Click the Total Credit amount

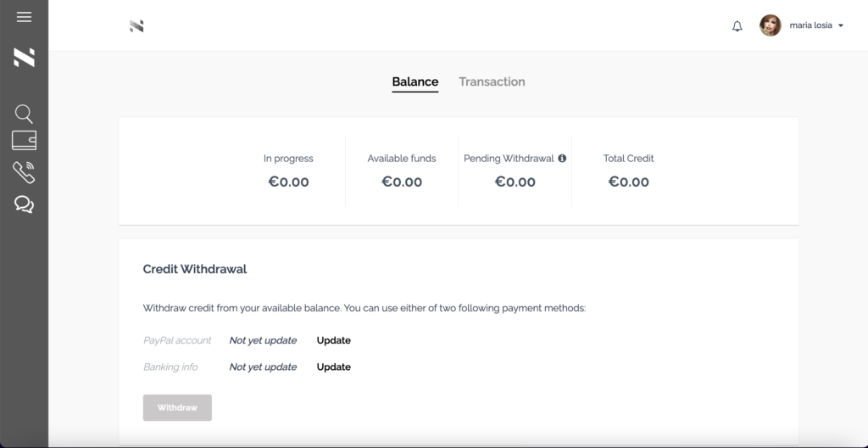pos(629,182)
